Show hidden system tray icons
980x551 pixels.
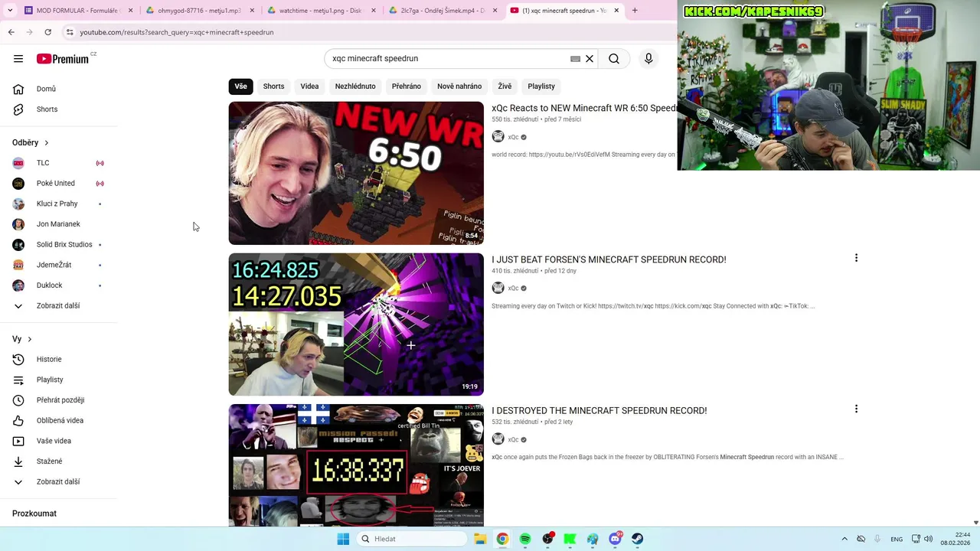pos(844,539)
